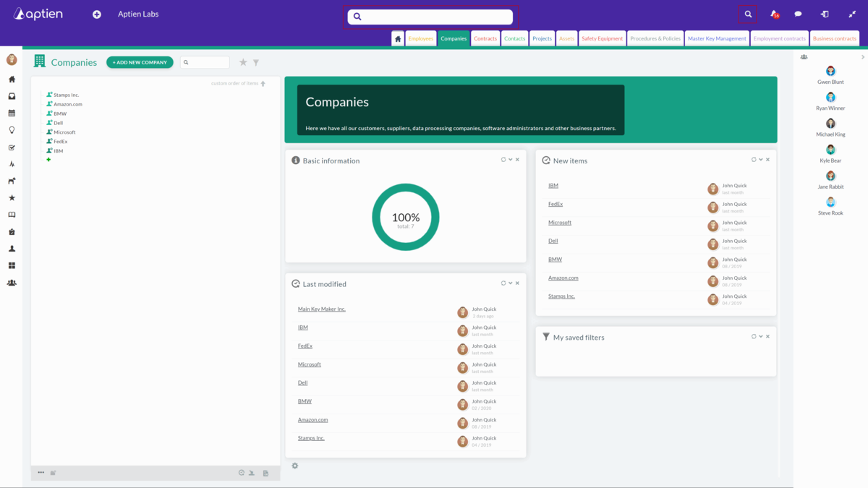Open the home icon tab

[x=398, y=39]
